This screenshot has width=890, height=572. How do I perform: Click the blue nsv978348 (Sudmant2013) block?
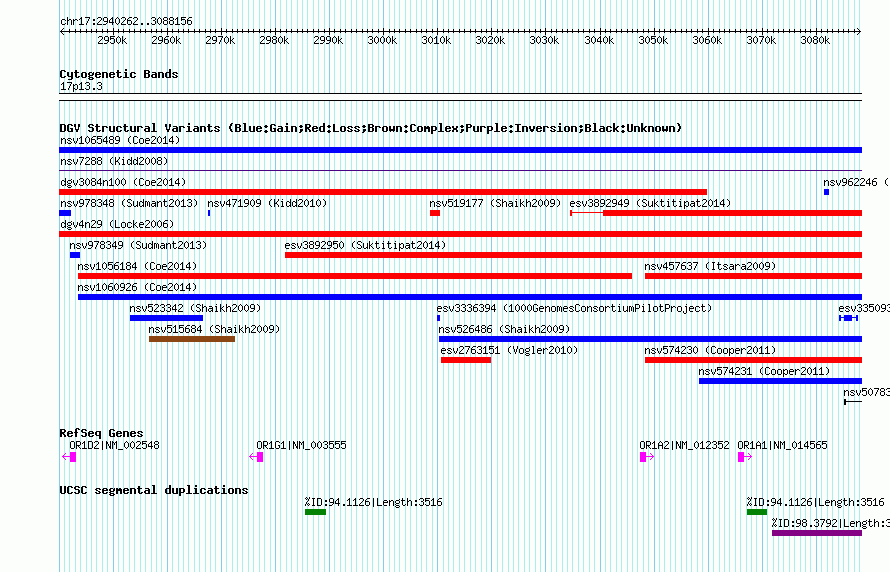click(x=65, y=213)
